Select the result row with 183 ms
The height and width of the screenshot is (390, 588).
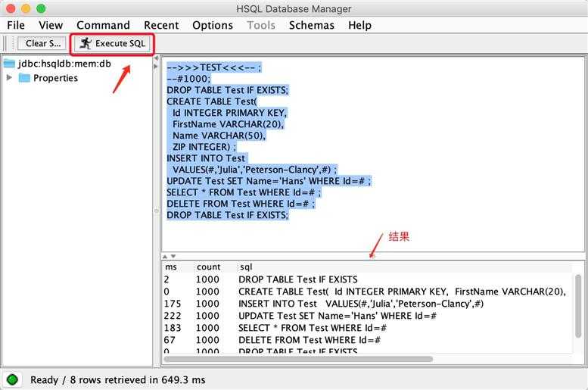pyautogui.click(x=368, y=328)
